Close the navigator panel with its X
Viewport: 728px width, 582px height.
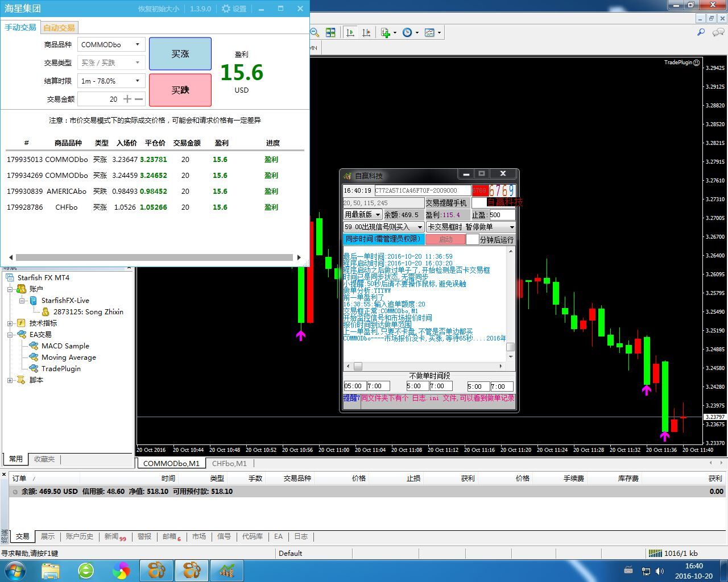pyautogui.click(x=129, y=268)
